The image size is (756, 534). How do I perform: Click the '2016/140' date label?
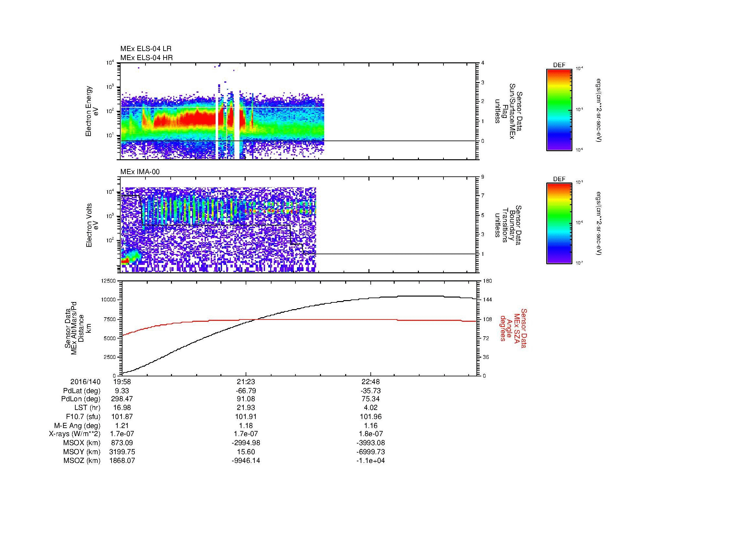(x=85, y=382)
